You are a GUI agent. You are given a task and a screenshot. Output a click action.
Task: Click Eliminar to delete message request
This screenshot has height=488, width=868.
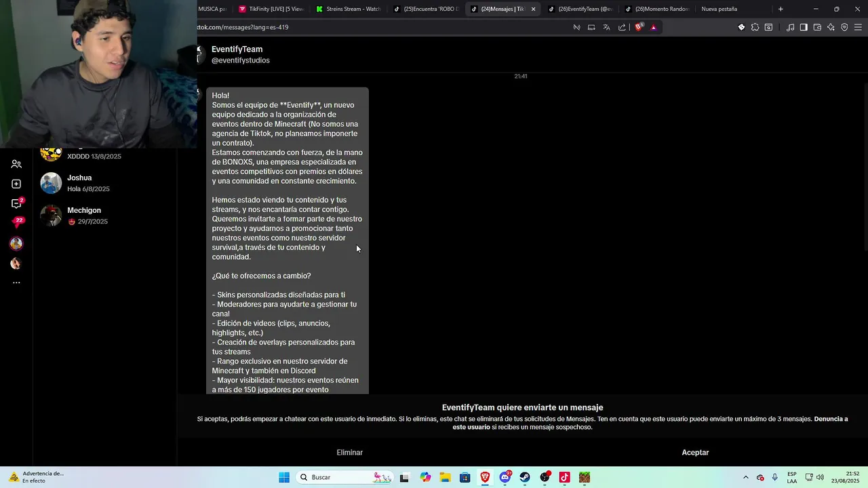350,452
